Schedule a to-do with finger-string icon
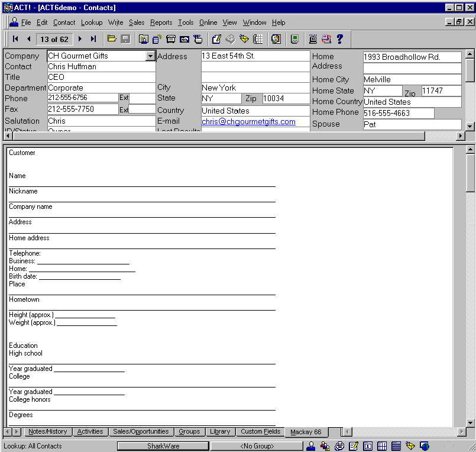The image size is (476, 452). pyautogui.click(x=198, y=39)
